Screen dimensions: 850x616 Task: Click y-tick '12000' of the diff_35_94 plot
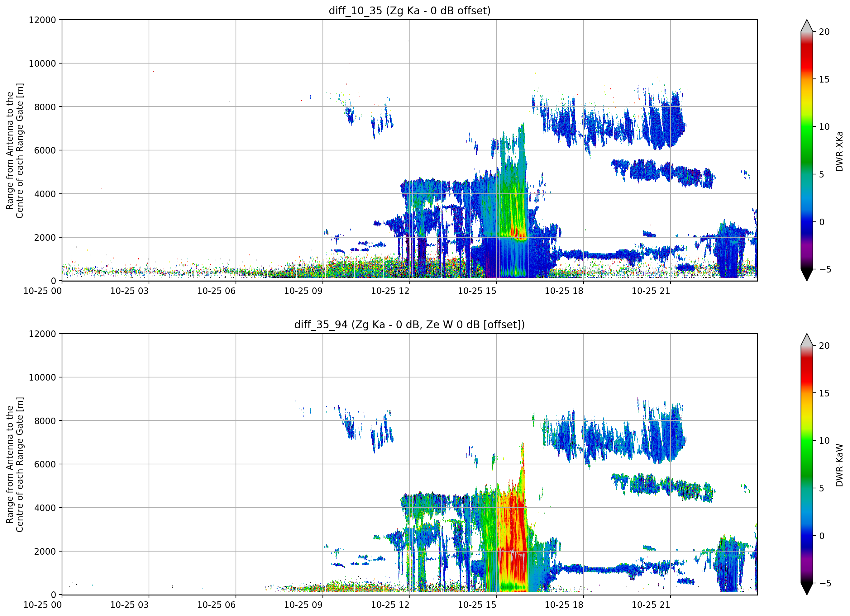click(x=42, y=334)
